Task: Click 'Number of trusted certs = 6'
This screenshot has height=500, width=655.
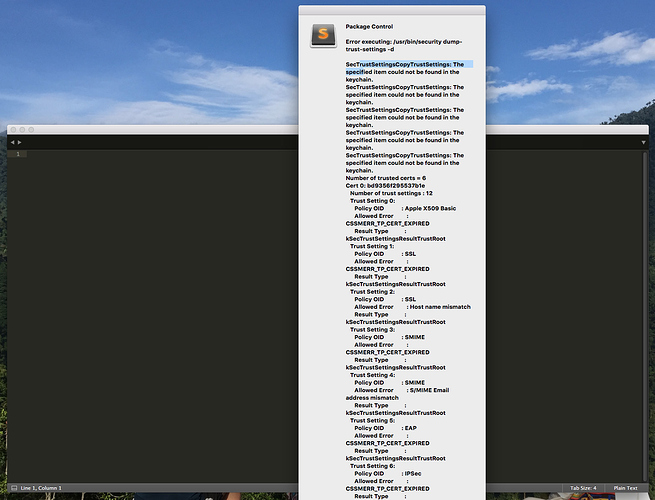Action: (x=386, y=178)
